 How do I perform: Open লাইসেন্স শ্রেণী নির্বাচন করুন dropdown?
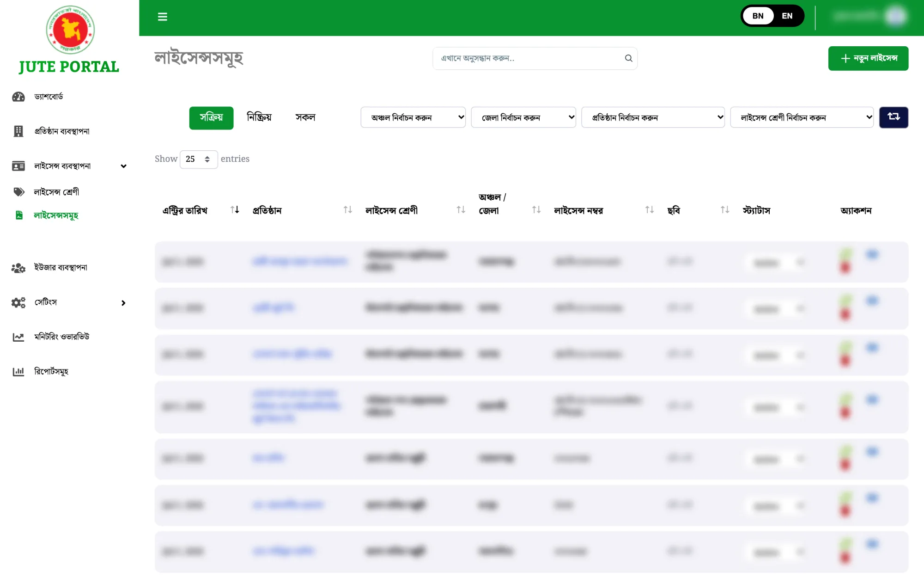point(802,117)
